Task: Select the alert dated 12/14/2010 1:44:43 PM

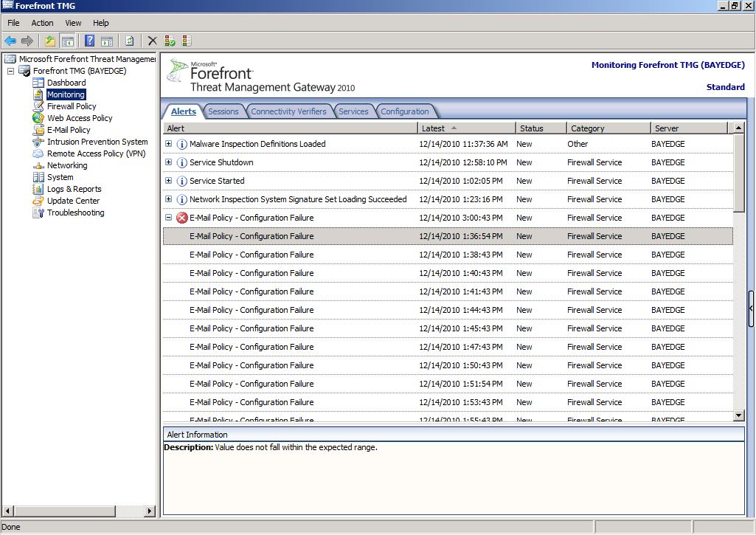Action: pyautogui.click(x=448, y=310)
